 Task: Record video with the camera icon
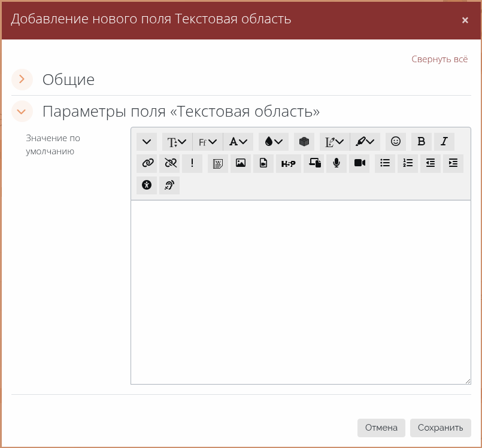359,163
